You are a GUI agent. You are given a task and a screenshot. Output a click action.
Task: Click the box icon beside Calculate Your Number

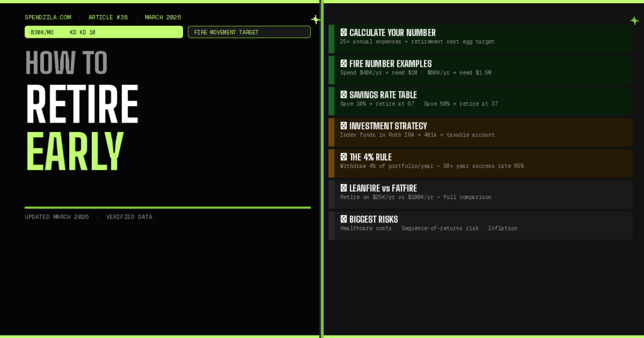coord(343,33)
